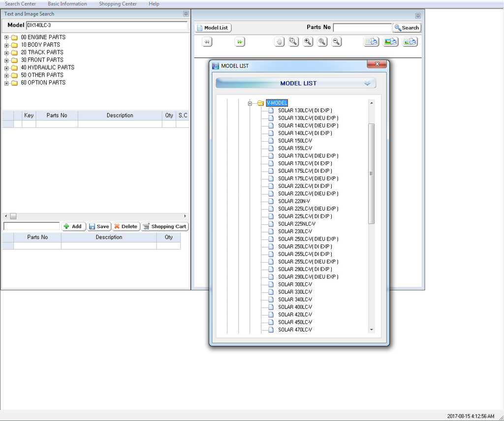Image resolution: width=504 pixels, height=421 pixels.
Task: Click the document icon beside SOLAR 150LC-V
Action: pos(271,141)
